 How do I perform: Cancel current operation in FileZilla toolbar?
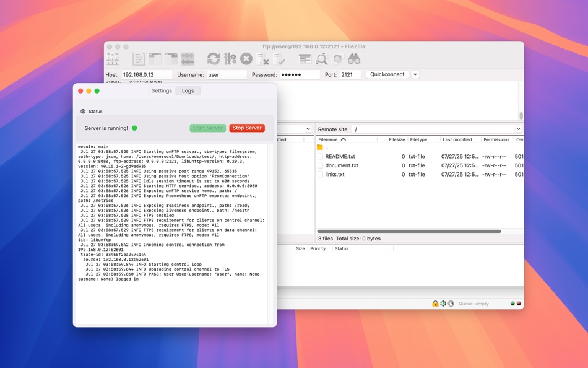(246, 59)
